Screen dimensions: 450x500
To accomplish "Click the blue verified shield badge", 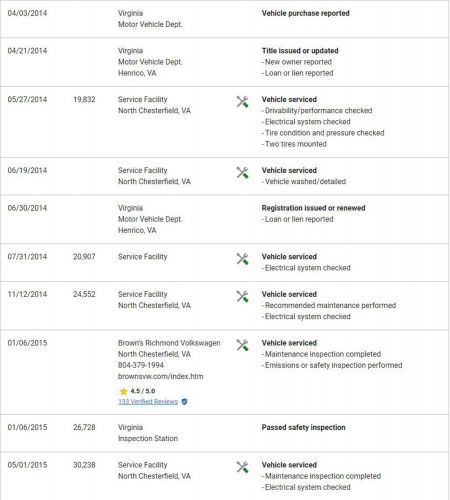I will [184, 402].
